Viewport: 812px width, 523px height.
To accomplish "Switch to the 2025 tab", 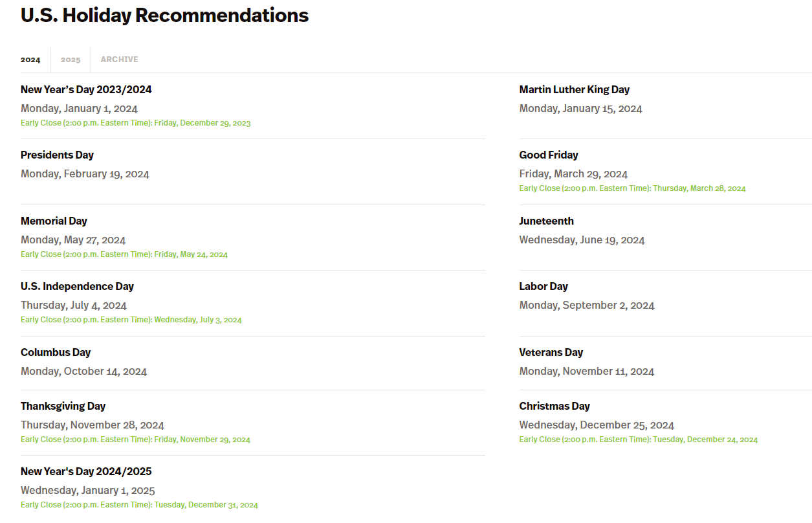I will pyautogui.click(x=71, y=60).
